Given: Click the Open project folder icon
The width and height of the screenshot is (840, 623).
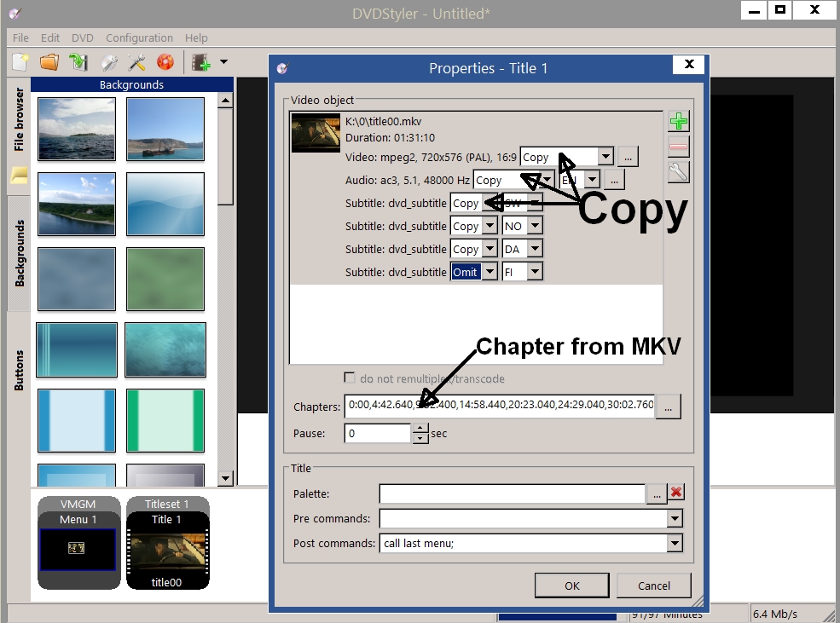Looking at the screenshot, I should pyautogui.click(x=49, y=62).
